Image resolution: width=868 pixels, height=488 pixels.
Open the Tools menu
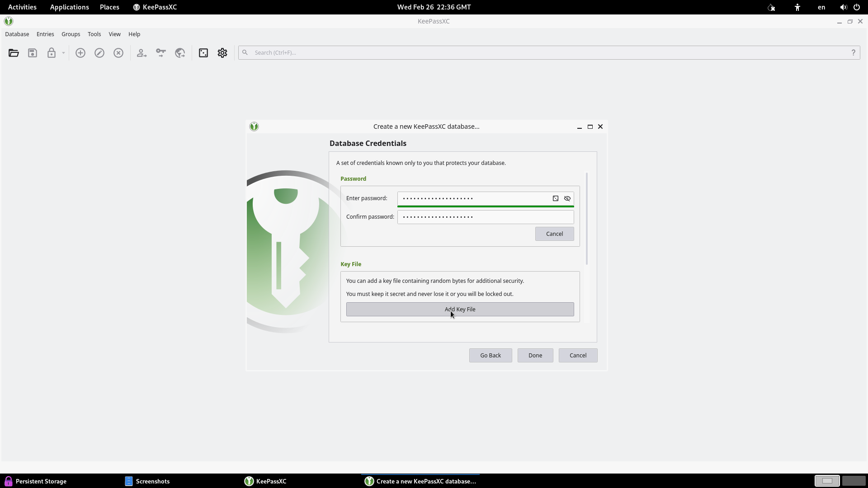pos(94,34)
